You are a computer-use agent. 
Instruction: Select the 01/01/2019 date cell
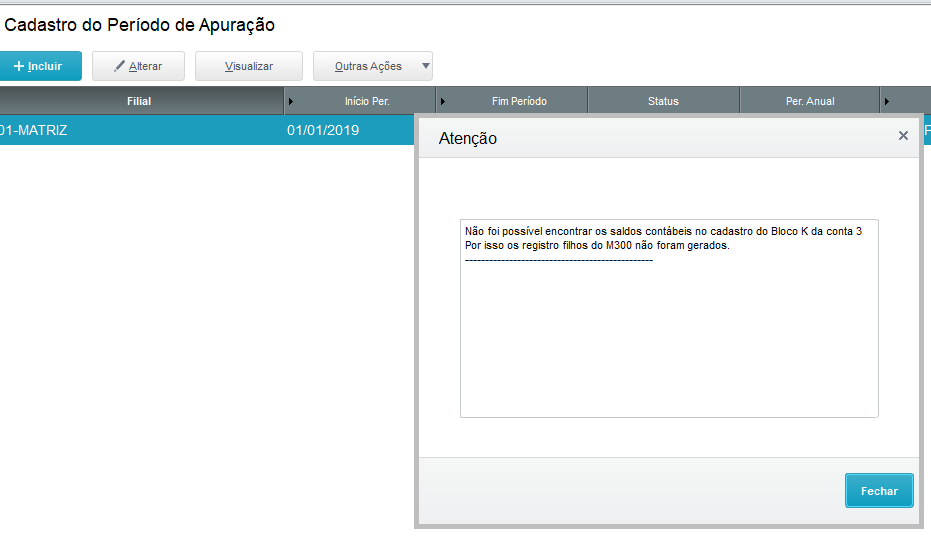(323, 130)
